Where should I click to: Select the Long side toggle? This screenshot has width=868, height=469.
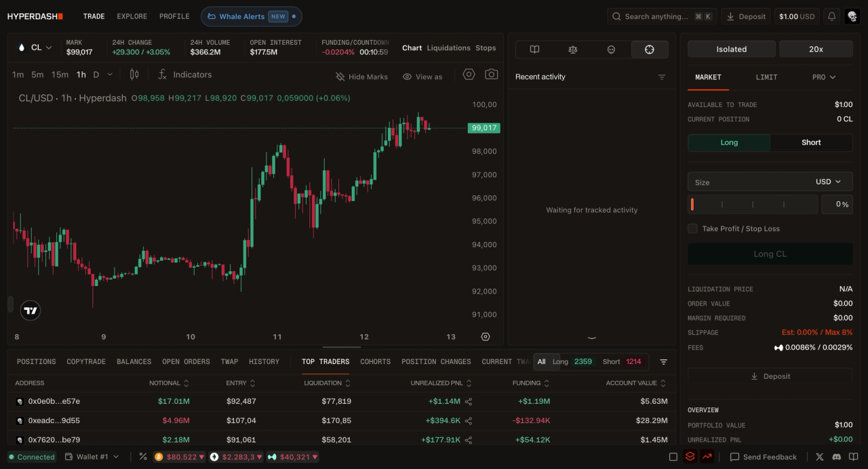click(729, 142)
